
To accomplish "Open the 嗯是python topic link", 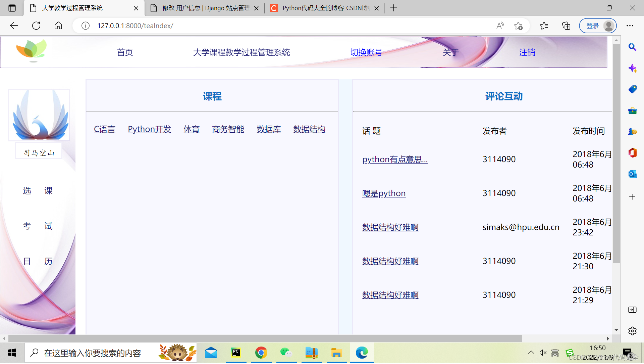I will coord(384,193).
